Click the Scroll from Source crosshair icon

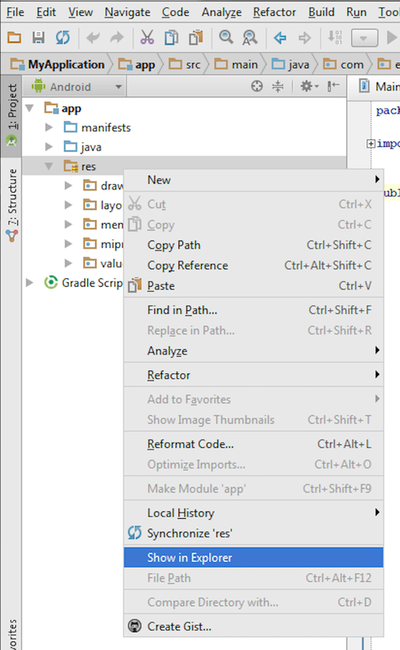pyautogui.click(x=257, y=86)
